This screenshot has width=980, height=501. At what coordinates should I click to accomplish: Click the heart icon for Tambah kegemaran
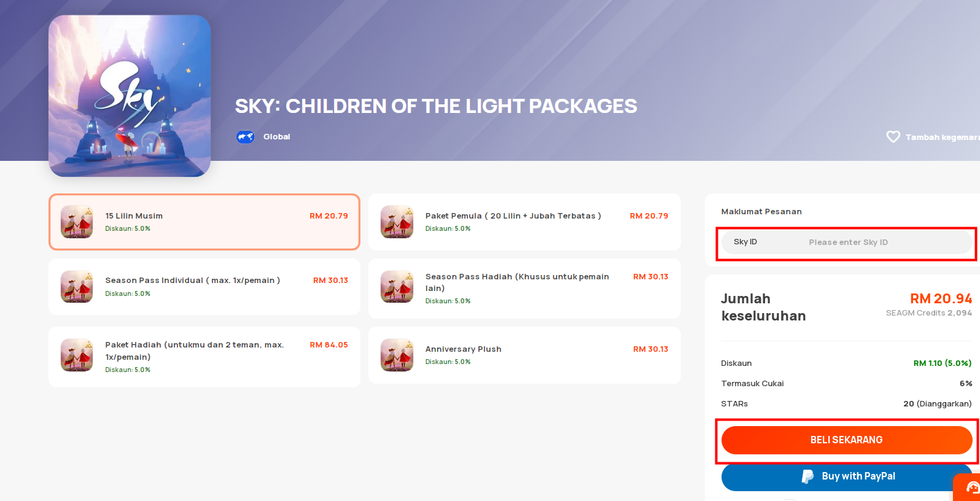(893, 137)
